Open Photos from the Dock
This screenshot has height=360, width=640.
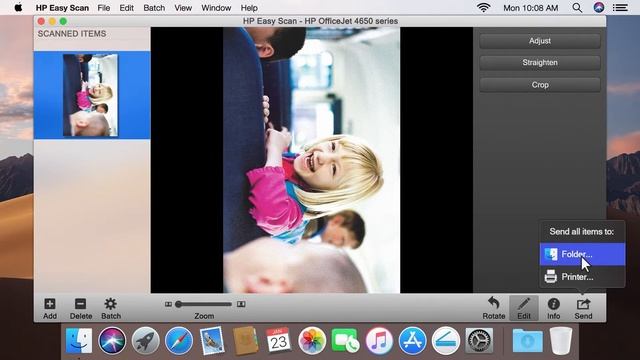click(312, 340)
